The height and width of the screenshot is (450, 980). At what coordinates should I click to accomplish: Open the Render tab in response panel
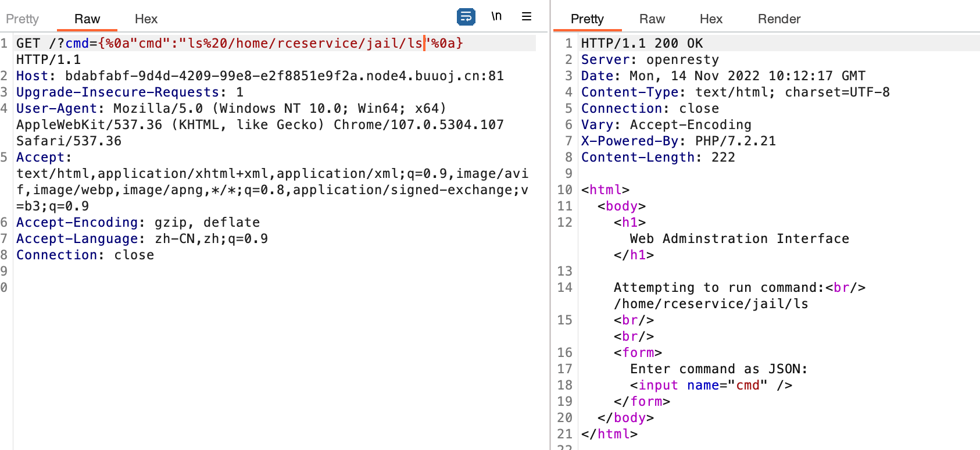(779, 19)
